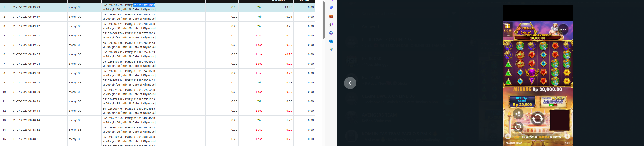Click timestamp 01-07-2023 08:49:06
644x146 pixels.
click(x=26, y=45)
